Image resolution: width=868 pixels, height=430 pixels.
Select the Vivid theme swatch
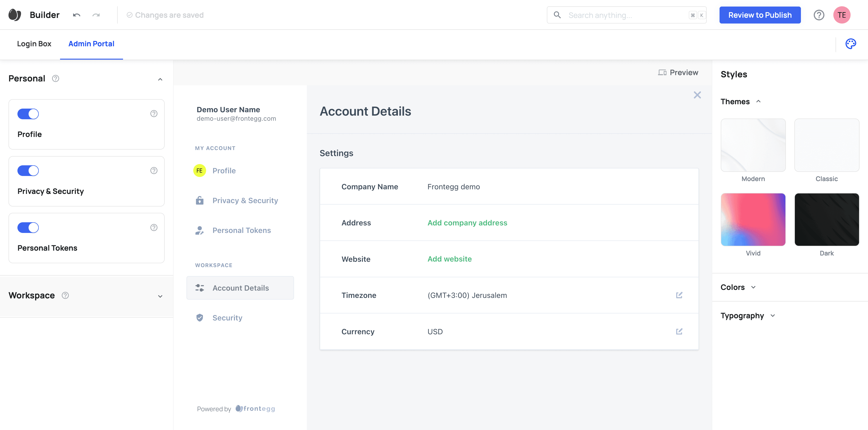point(753,220)
